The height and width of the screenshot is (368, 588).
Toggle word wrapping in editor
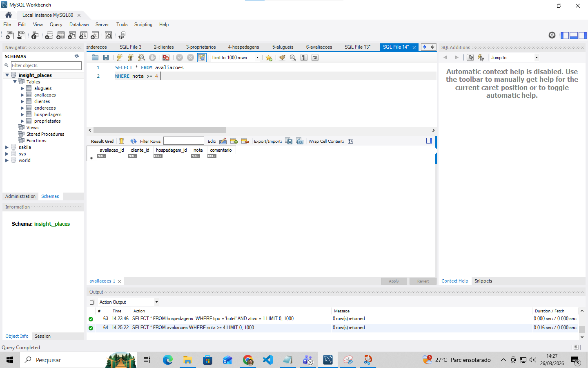pyautogui.click(x=315, y=58)
